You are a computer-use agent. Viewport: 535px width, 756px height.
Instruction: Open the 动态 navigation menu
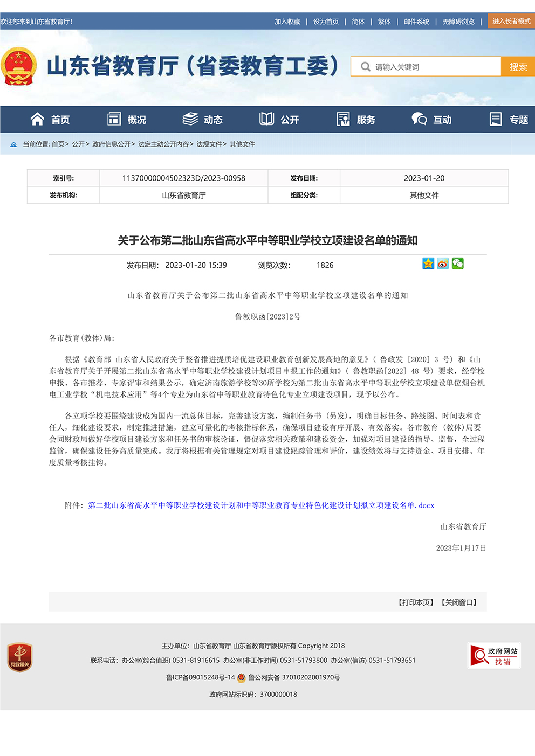coord(203,120)
